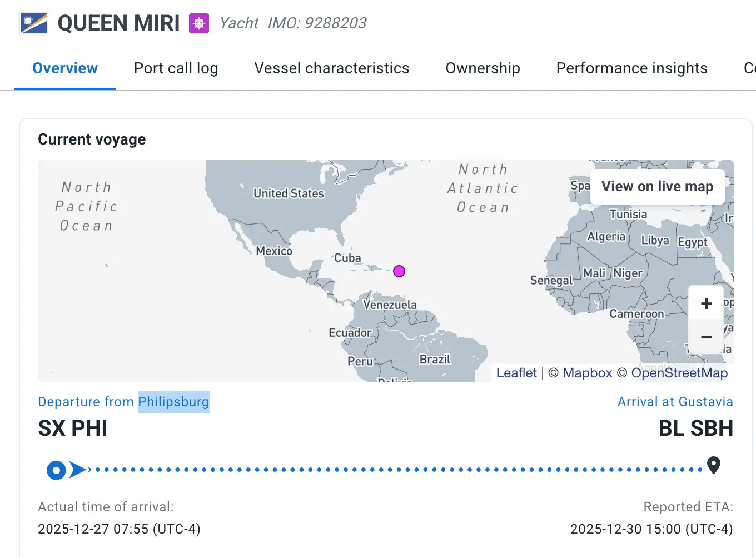Open the Arrival at Gustavia link
Image resolution: width=756 pixels, height=558 pixels.
675,402
